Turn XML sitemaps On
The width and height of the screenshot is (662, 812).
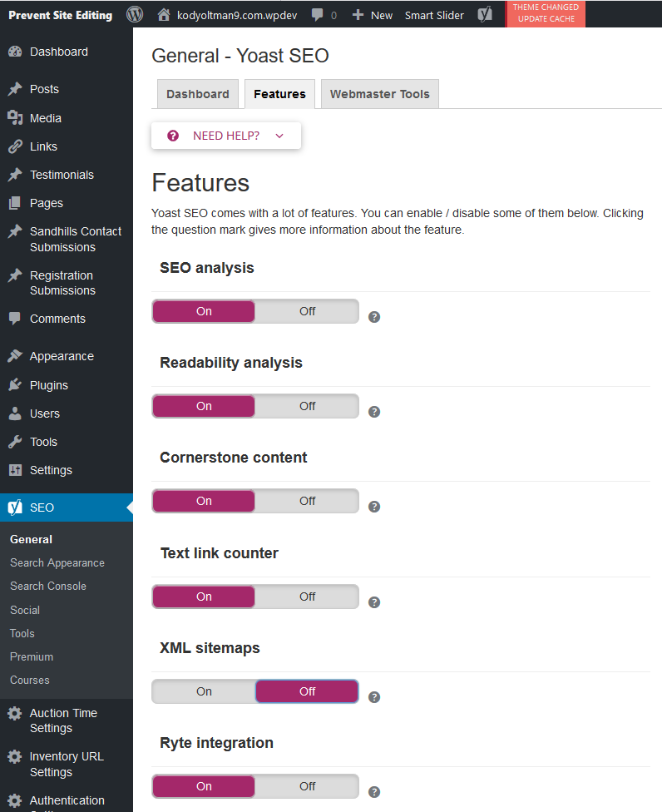pyautogui.click(x=204, y=691)
